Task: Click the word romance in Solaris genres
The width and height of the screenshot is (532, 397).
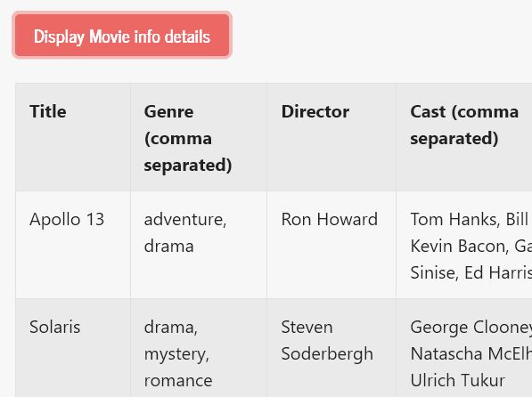Action: [x=178, y=381]
